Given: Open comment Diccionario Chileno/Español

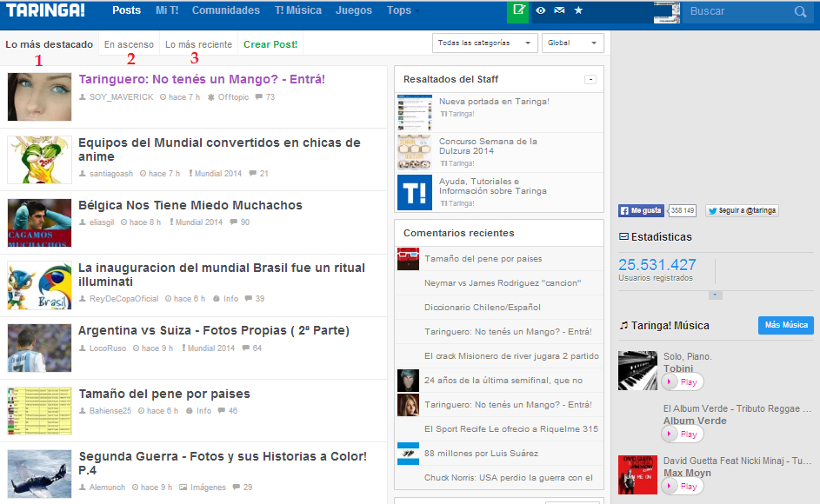Looking at the screenshot, I should click(482, 308).
